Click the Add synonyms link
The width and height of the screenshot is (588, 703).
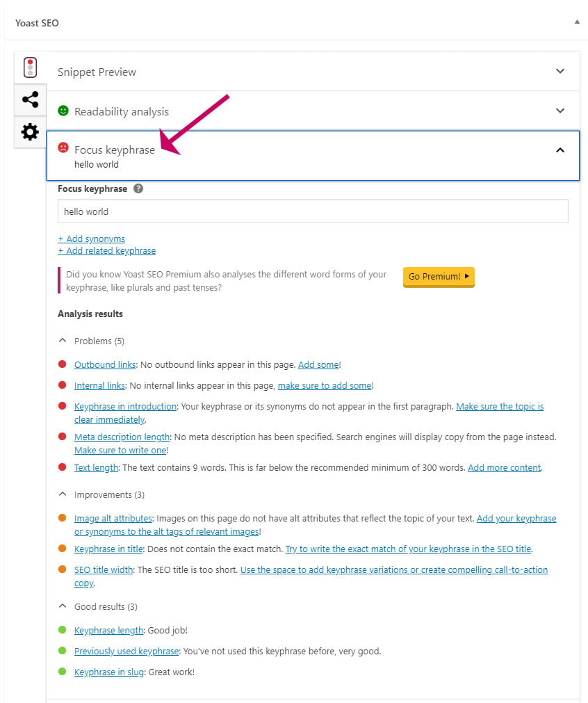[92, 239]
